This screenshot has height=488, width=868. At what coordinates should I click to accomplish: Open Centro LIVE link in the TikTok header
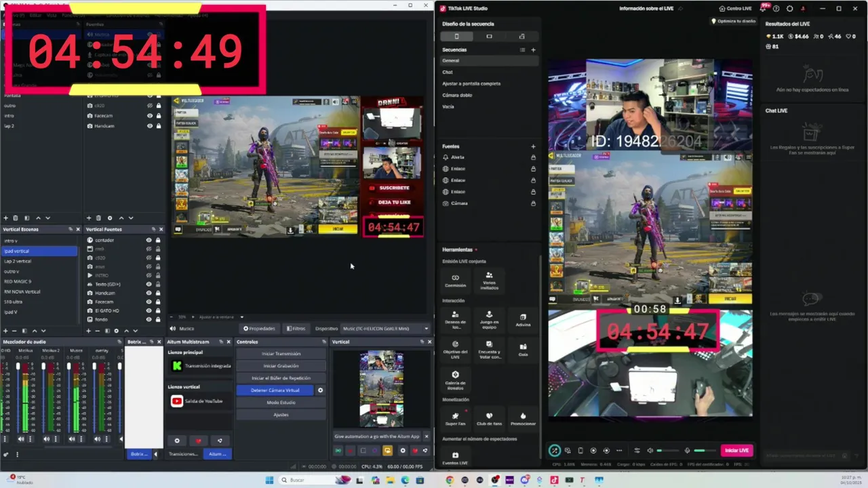point(735,8)
